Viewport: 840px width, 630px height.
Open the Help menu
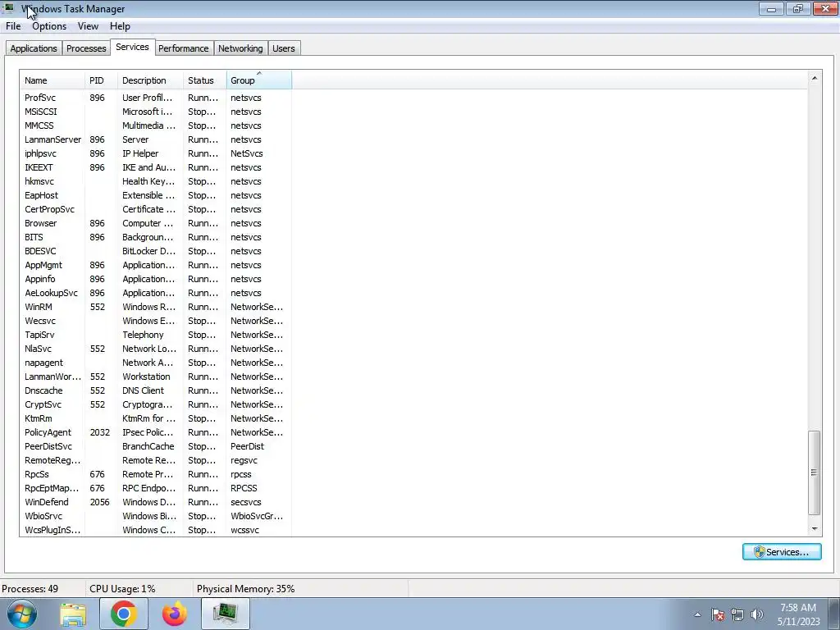[120, 26]
